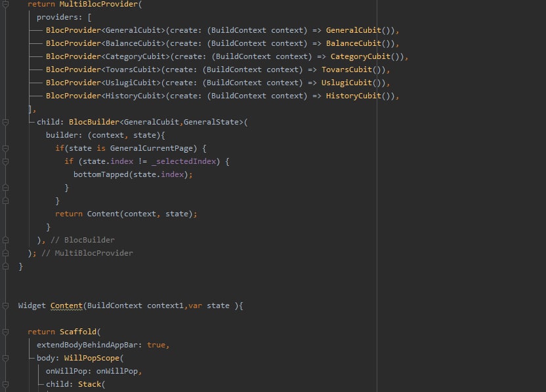Click the WillPopScope class name
Viewport: 546px width, 392px height.
tap(92, 358)
